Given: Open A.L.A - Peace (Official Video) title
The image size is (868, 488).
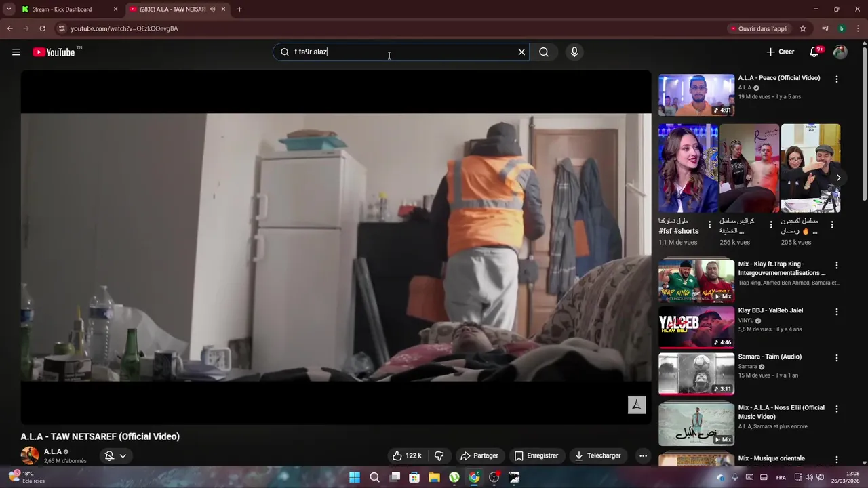Looking at the screenshot, I should tap(779, 78).
